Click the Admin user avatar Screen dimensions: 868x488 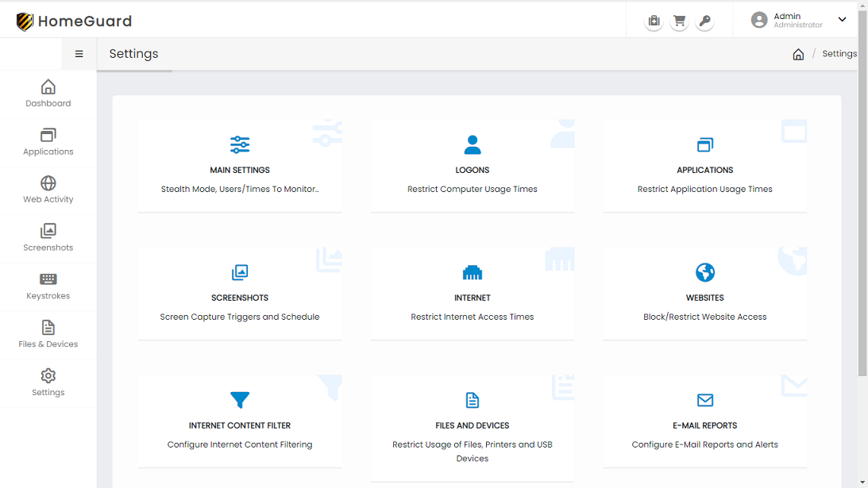click(759, 20)
